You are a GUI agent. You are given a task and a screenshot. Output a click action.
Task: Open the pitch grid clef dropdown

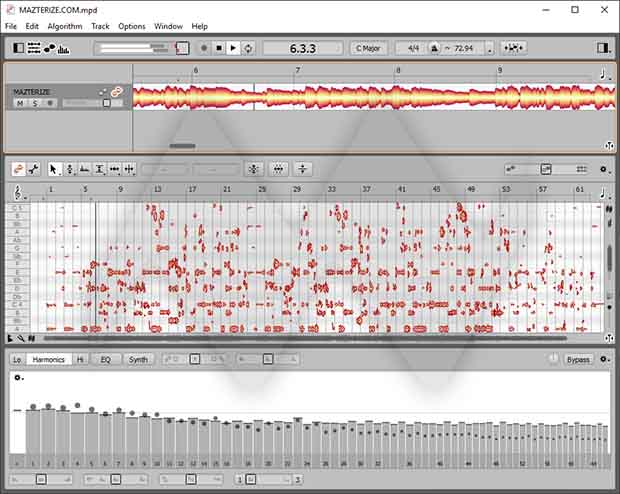tap(19, 192)
